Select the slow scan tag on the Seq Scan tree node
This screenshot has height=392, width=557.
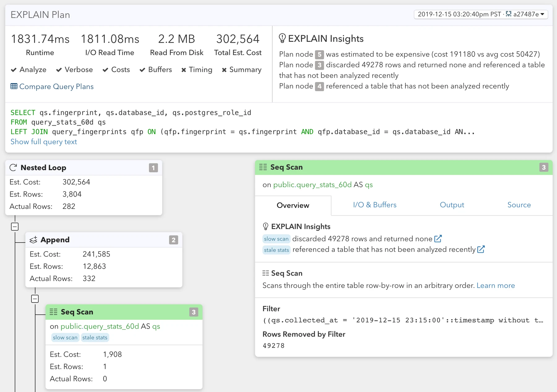[65, 338]
